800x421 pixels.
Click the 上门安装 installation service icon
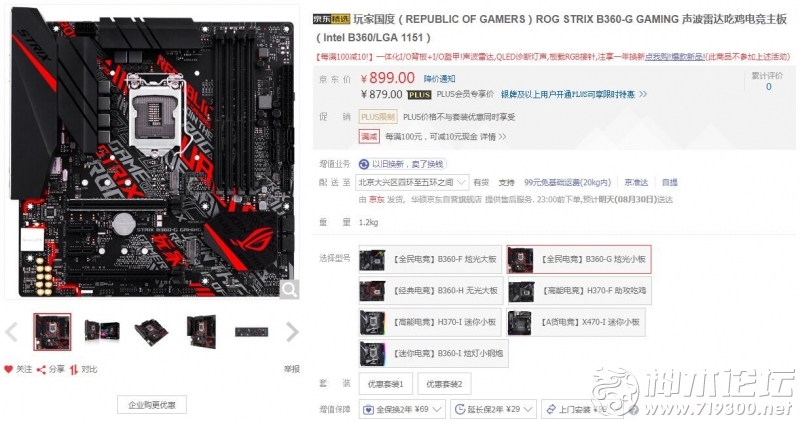point(551,409)
